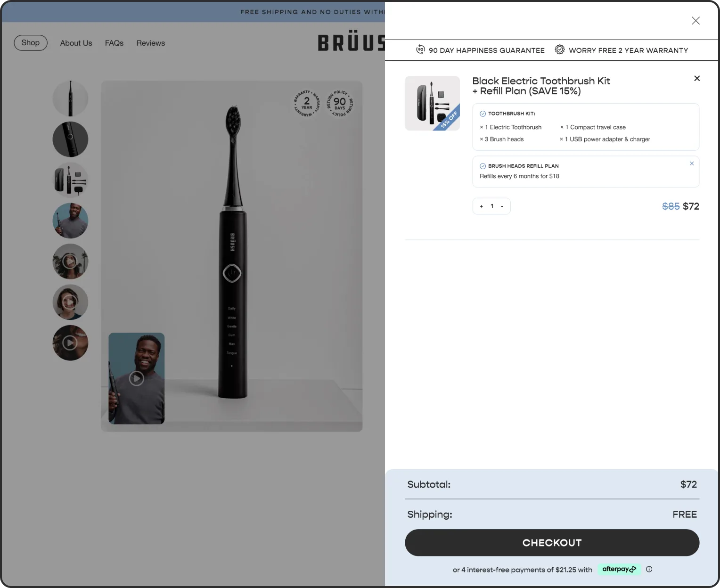Proceed to Checkout
The image size is (720, 588).
tap(552, 543)
